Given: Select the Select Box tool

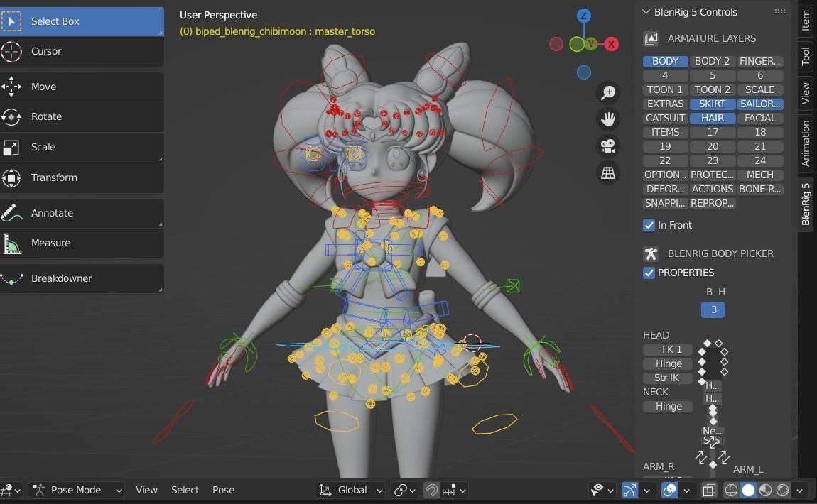Looking at the screenshot, I should coord(82,21).
